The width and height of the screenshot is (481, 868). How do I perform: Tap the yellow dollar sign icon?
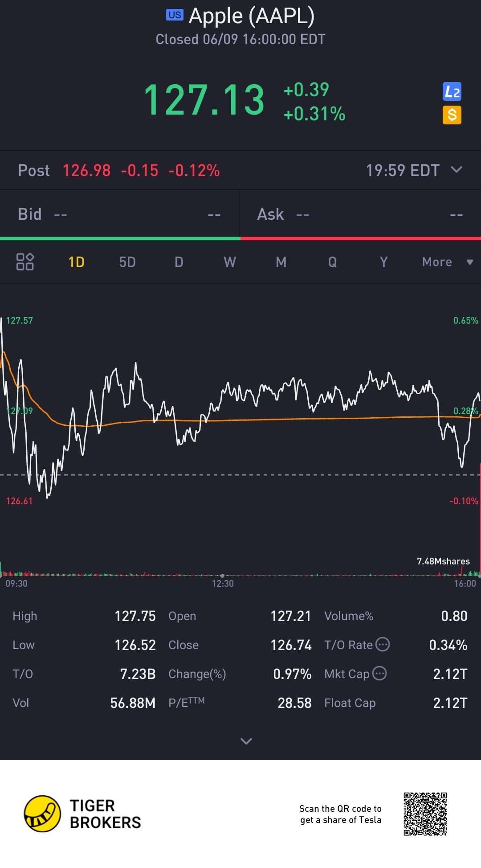click(452, 115)
